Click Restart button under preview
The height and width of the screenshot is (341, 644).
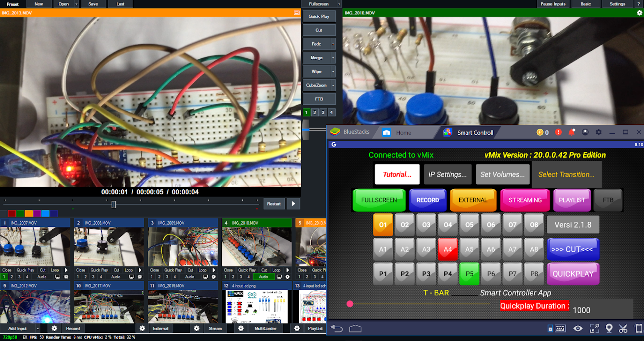pyautogui.click(x=274, y=204)
